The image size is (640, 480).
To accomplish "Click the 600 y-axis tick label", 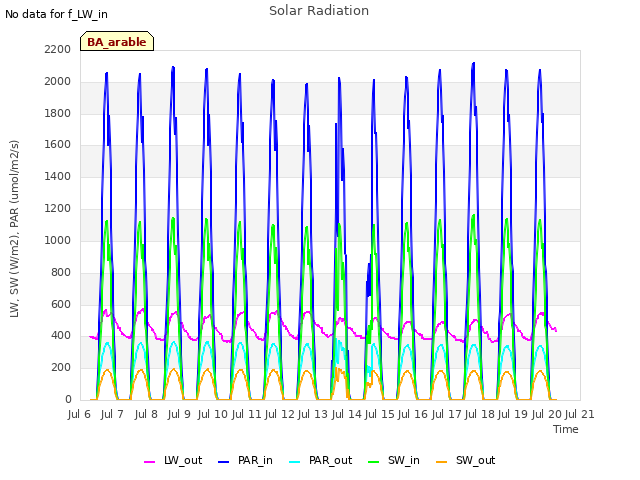I will 61,304.
